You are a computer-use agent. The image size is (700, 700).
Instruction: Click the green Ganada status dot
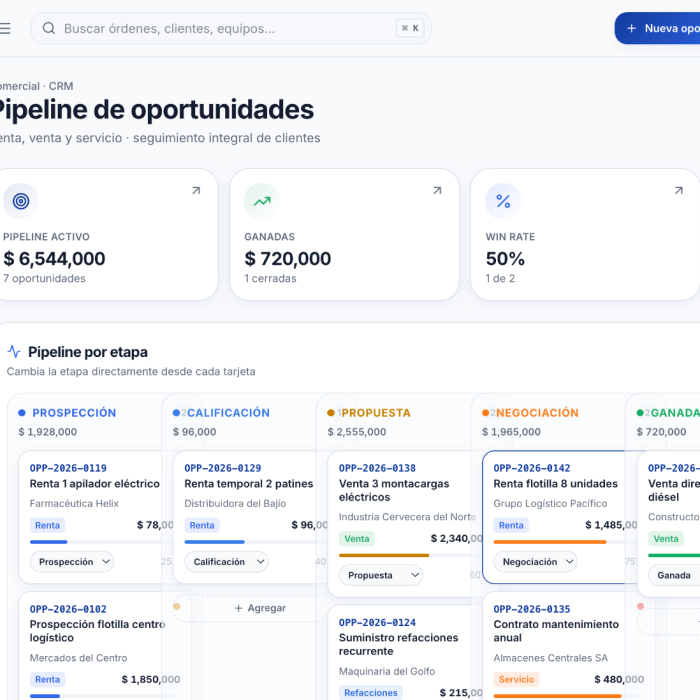click(x=640, y=413)
